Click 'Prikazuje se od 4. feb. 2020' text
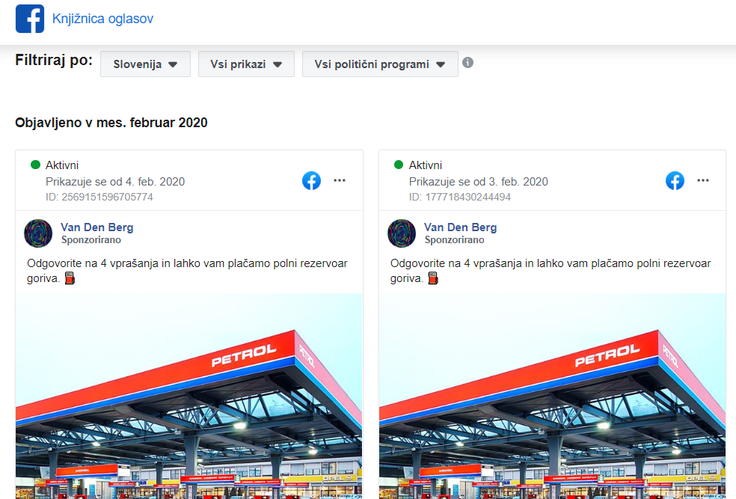The image size is (736, 499). pyautogui.click(x=115, y=182)
